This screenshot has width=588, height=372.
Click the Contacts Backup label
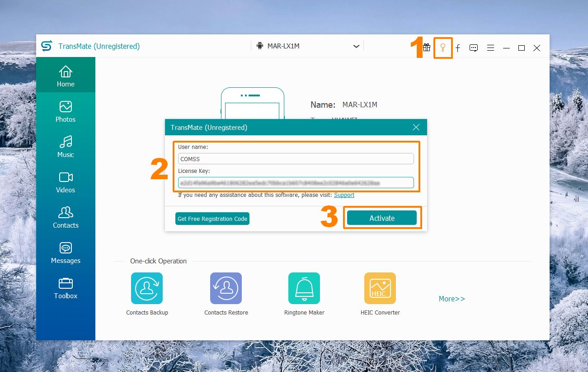(147, 313)
